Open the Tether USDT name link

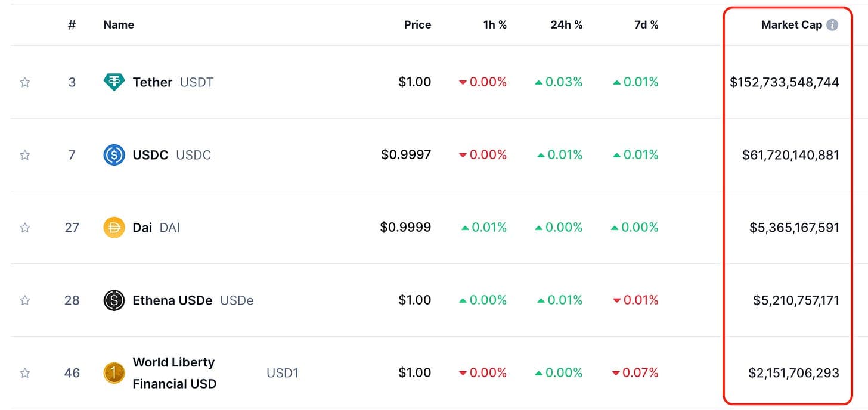173,82
